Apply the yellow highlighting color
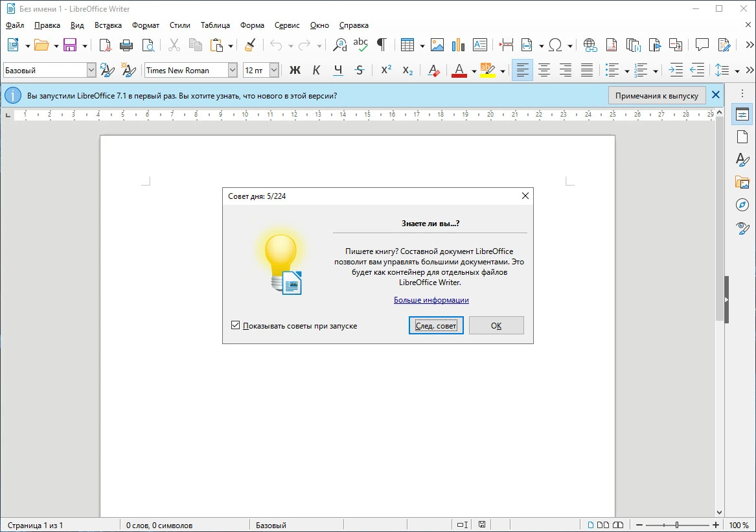The image size is (756, 532). point(487,71)
